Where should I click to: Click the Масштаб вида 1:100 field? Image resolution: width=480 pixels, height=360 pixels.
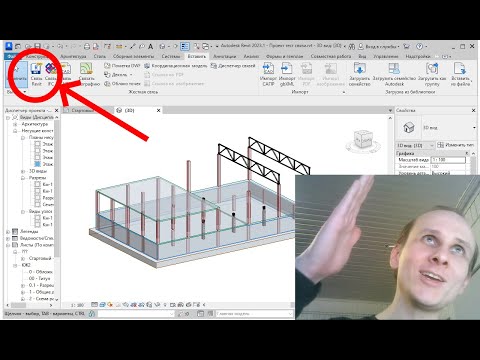448,160
